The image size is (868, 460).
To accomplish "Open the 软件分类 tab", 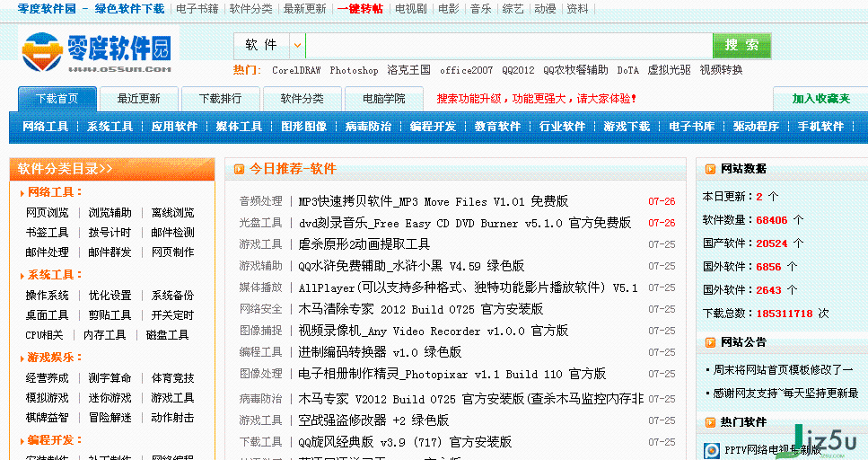I will coord(302,99).
